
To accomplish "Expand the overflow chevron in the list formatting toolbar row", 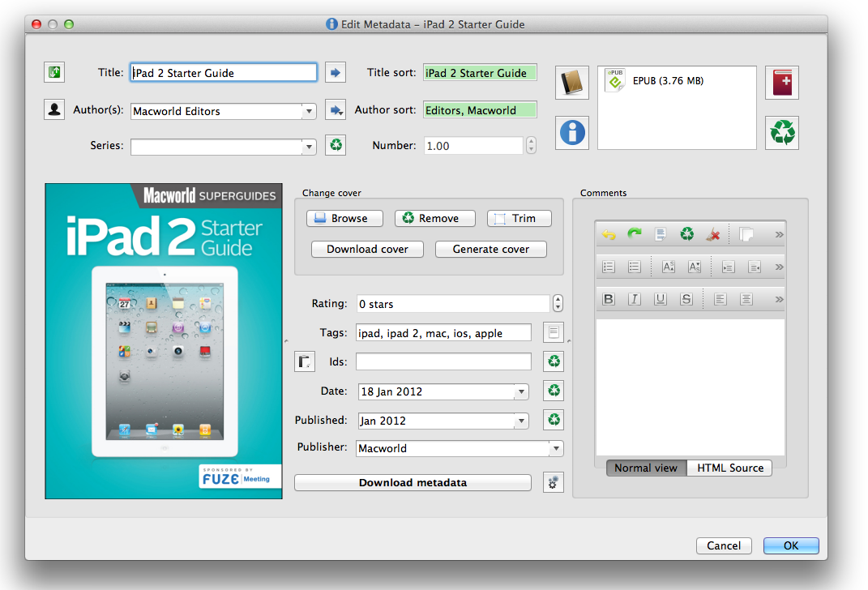I will coord(779,267).
